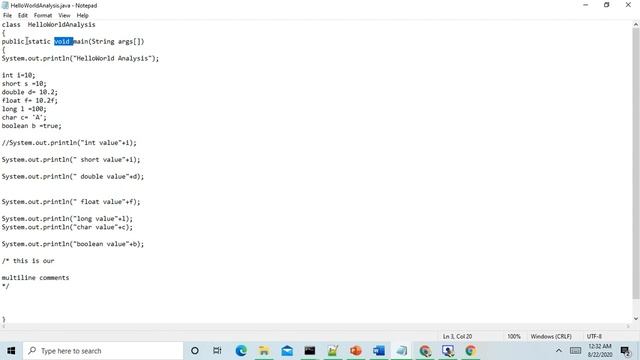This screenshot has width=640, height=360.
Task: Click the commented-out int value println line
Action: (69, 143)
